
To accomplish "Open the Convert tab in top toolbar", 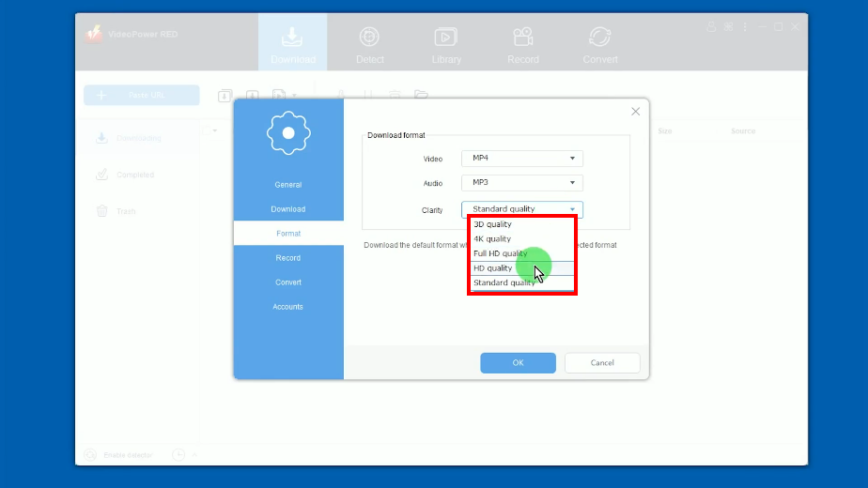I will 600,45.
